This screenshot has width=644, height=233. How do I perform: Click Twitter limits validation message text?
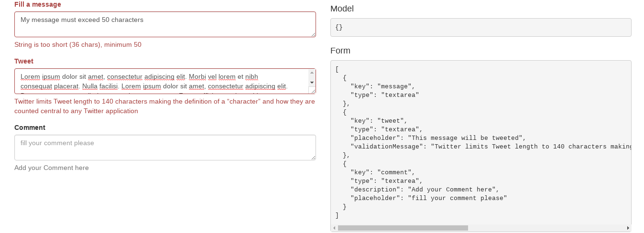tap(164, 106)
